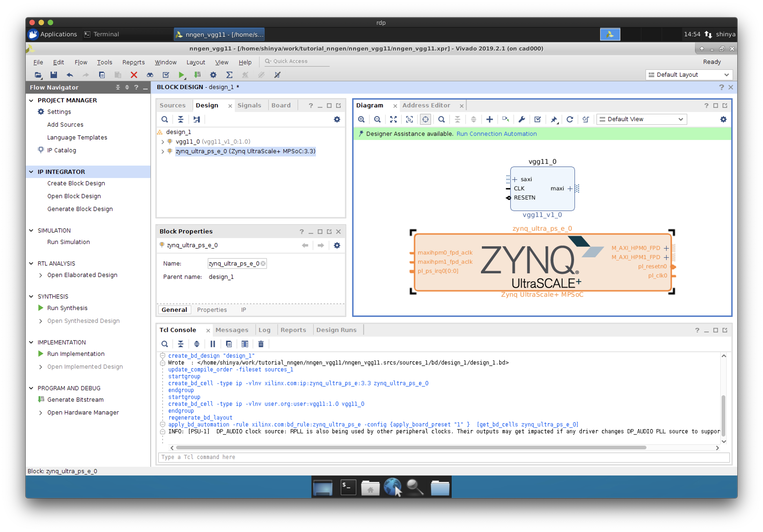Pause Tcl console output
Screen dimensions: 763x532
[213, 344]
